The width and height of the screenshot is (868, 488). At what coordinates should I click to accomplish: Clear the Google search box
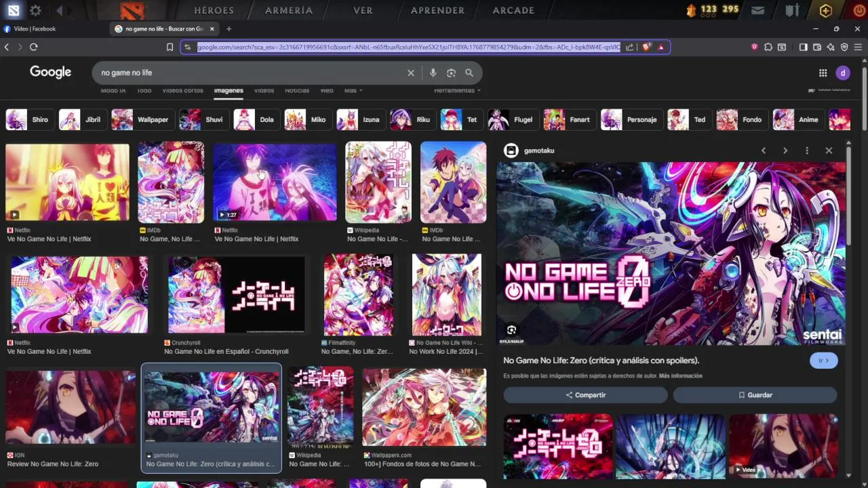410,73
